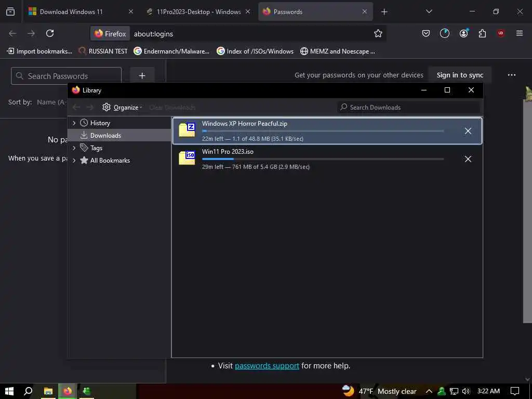
Task: Close the Download Windows 11 tab
Action: pyautogui.click(x=130, y=11)
